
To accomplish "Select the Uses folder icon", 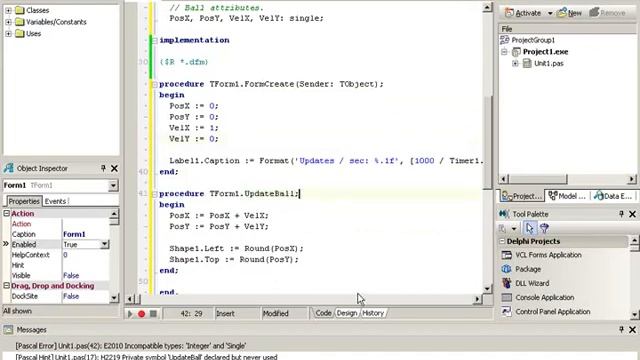I will tap(20, 34).
